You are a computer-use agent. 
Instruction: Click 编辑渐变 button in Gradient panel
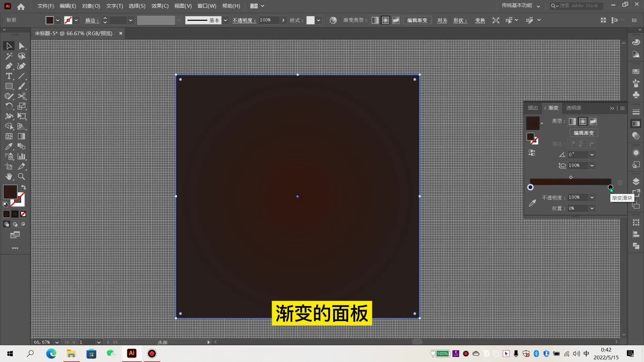[x=584, y=133]
